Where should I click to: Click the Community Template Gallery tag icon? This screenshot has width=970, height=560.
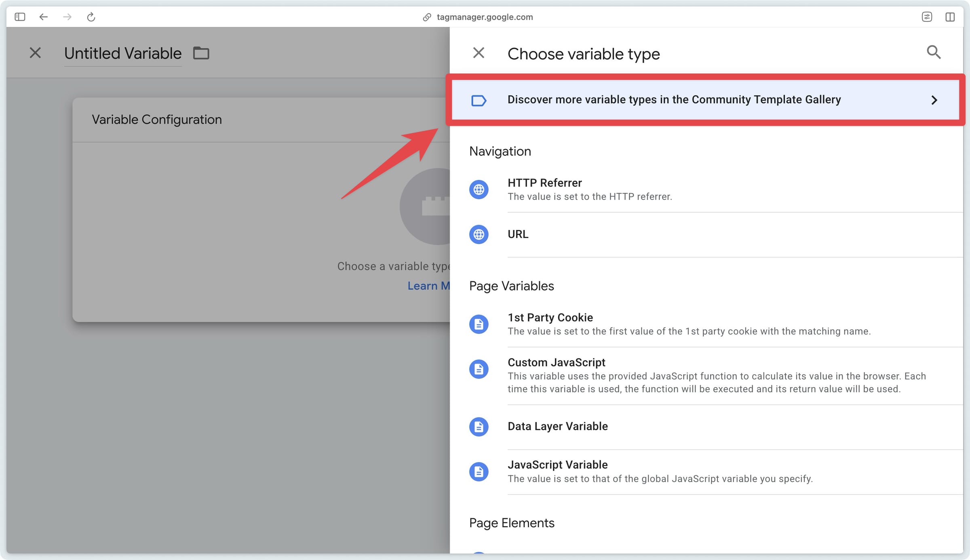[x=479, y=100]
